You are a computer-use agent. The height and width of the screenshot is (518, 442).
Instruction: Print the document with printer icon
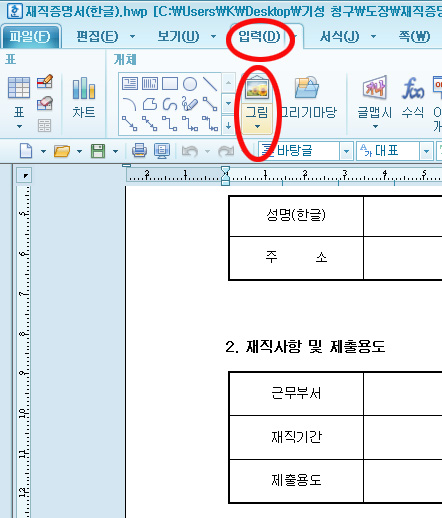click(139, 151)
